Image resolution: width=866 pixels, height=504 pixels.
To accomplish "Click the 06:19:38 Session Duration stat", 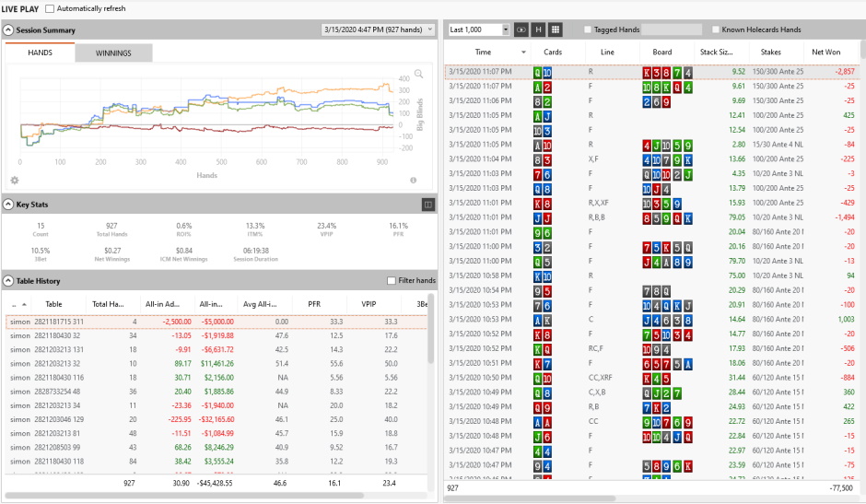I will pos(255,251).
